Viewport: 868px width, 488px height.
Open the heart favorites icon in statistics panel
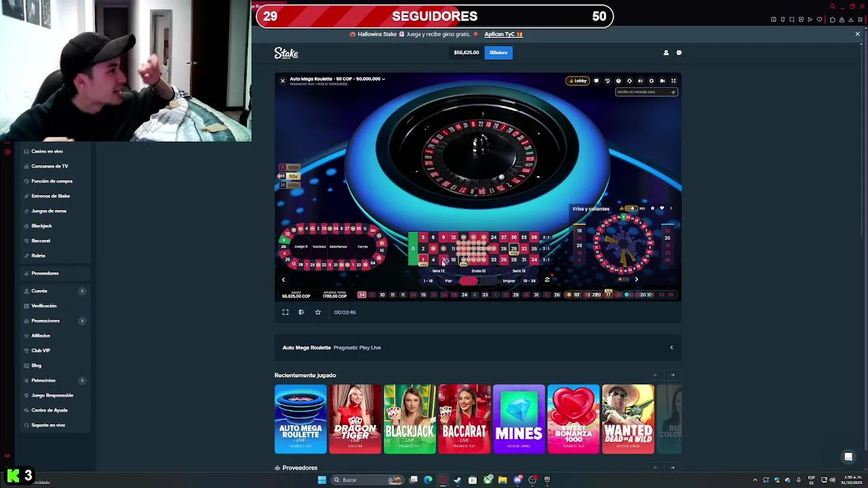point(662,209)
